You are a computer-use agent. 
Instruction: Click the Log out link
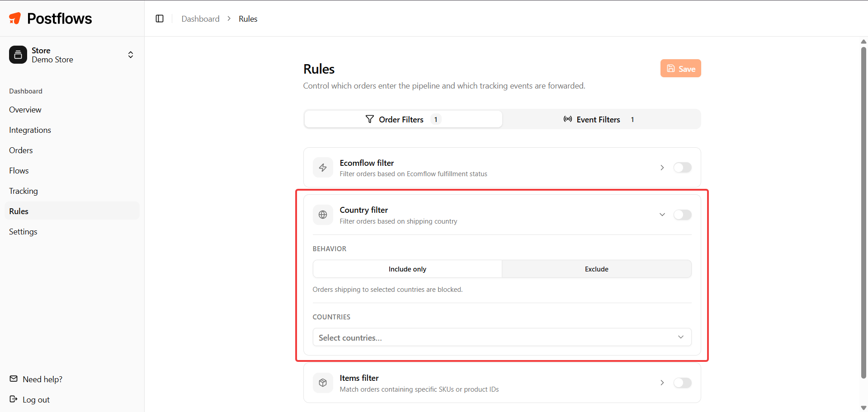pos(36,399)
